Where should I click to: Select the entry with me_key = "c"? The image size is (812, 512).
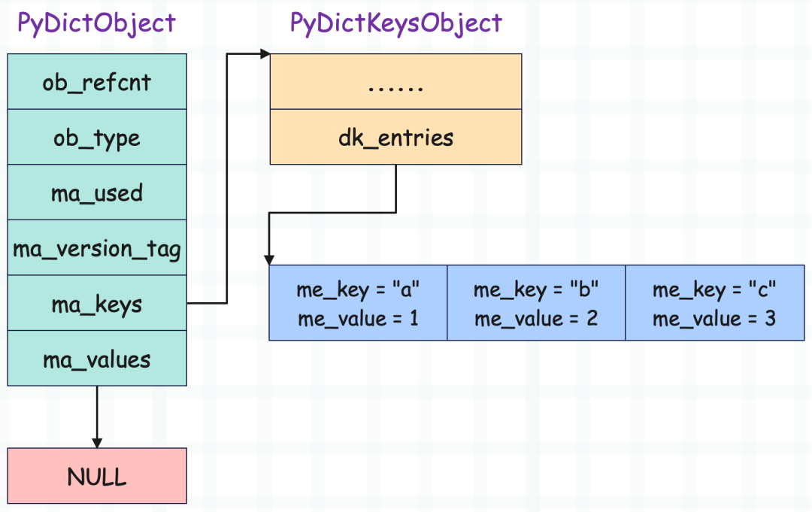[x=715, y=303]
